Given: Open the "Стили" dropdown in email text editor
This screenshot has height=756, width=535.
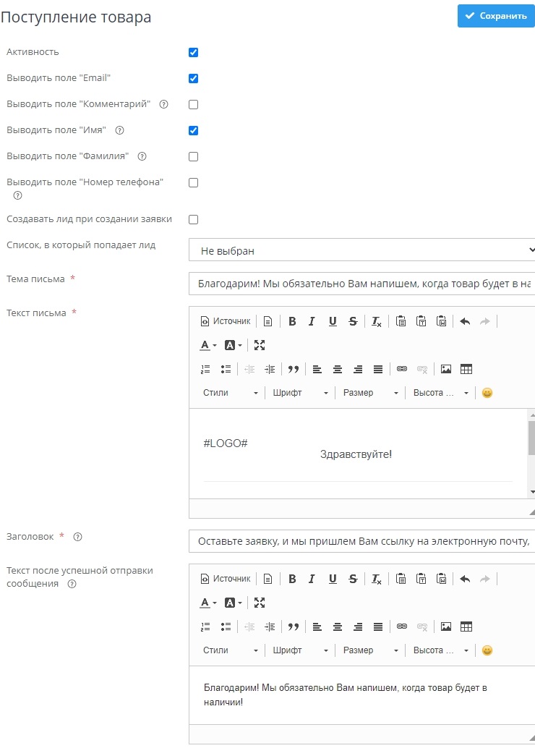Looking at the screenshot, I should point(230,393).
